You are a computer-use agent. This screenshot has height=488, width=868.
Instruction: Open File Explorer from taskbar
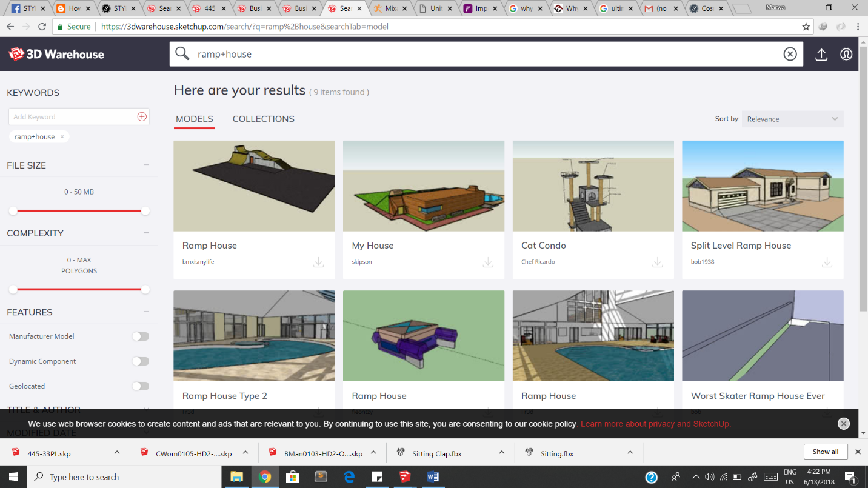236,476
